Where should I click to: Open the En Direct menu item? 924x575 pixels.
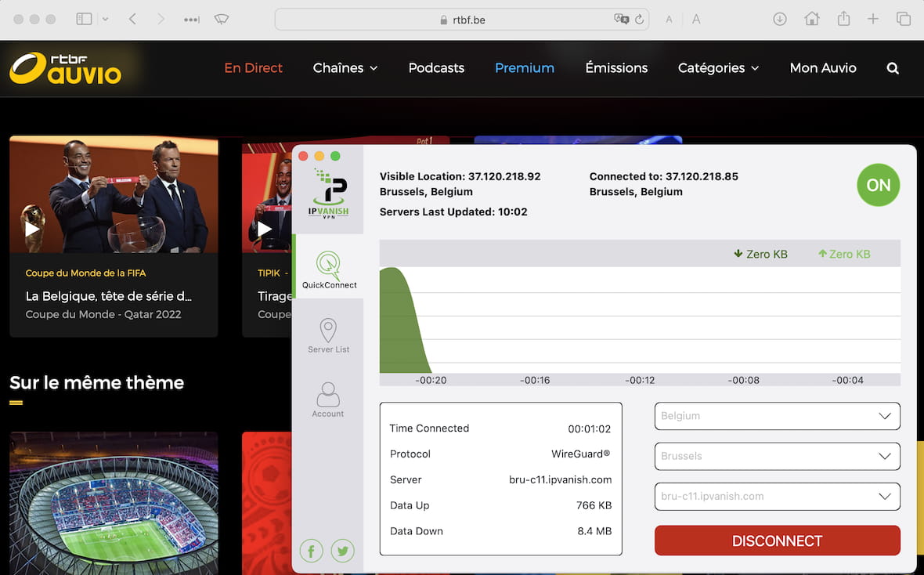254,68
